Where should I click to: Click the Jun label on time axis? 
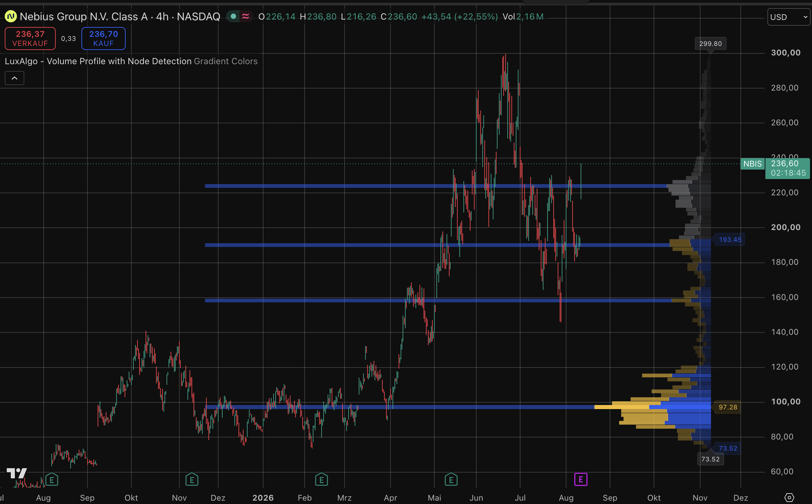click(476, 498)
